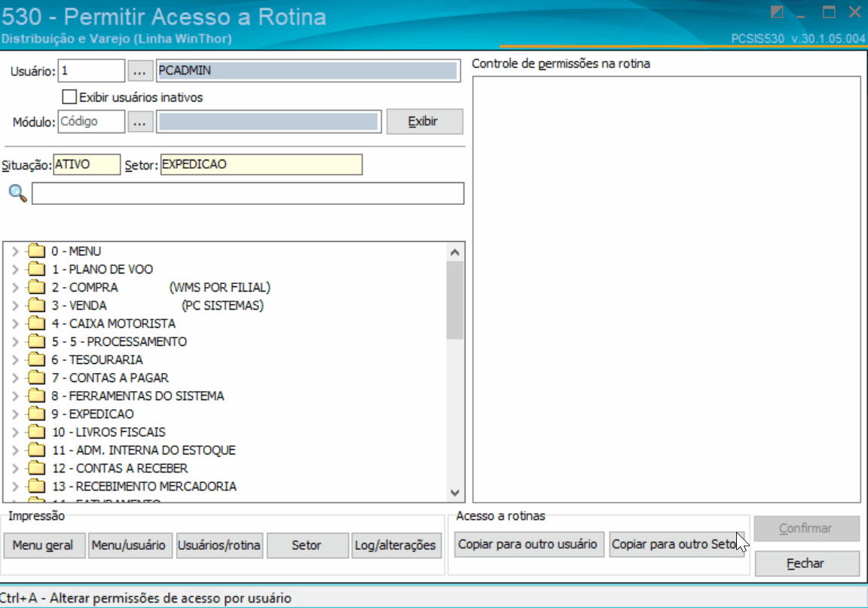Screen dimensions: 868x608
Task: Click the Menu geral print button
Action: 44,545
